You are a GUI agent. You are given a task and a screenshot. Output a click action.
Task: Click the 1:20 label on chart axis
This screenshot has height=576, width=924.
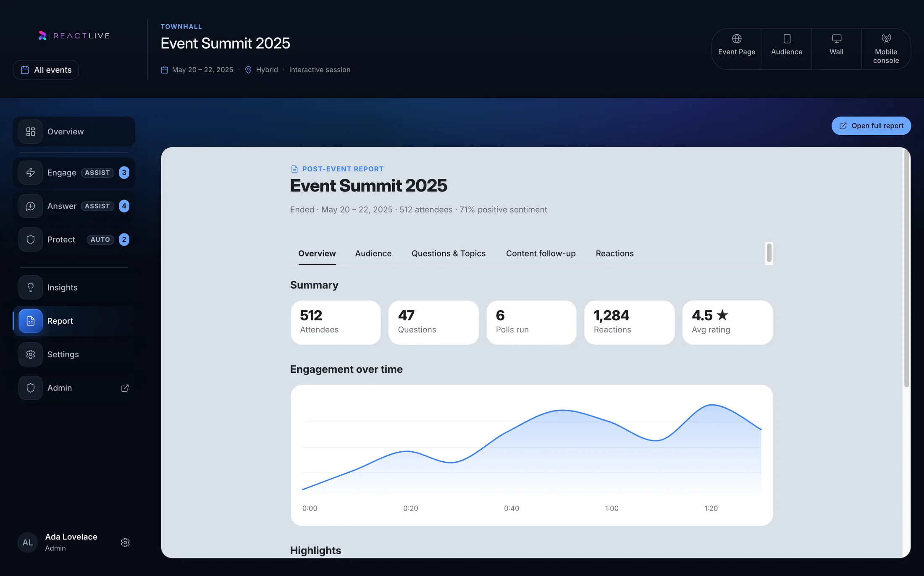coord(711,508)
